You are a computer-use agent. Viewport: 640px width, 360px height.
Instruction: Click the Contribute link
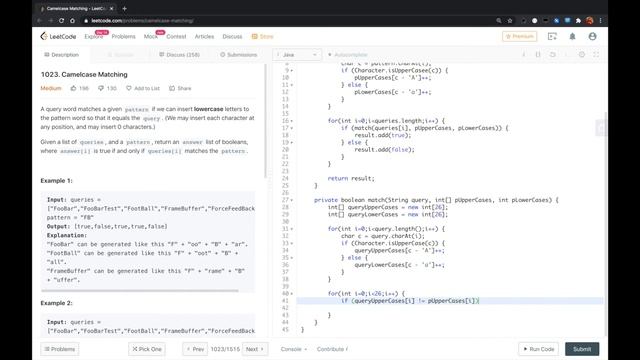point(332,349)
